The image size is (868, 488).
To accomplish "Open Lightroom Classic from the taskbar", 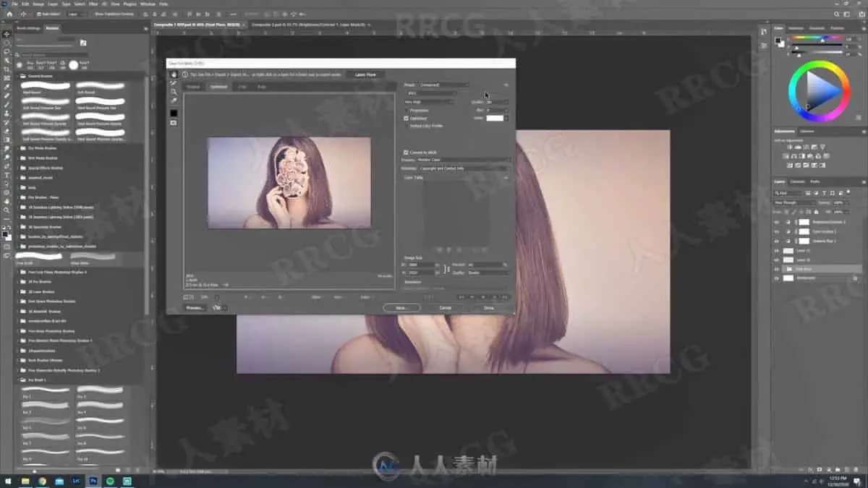I will 77,481.
